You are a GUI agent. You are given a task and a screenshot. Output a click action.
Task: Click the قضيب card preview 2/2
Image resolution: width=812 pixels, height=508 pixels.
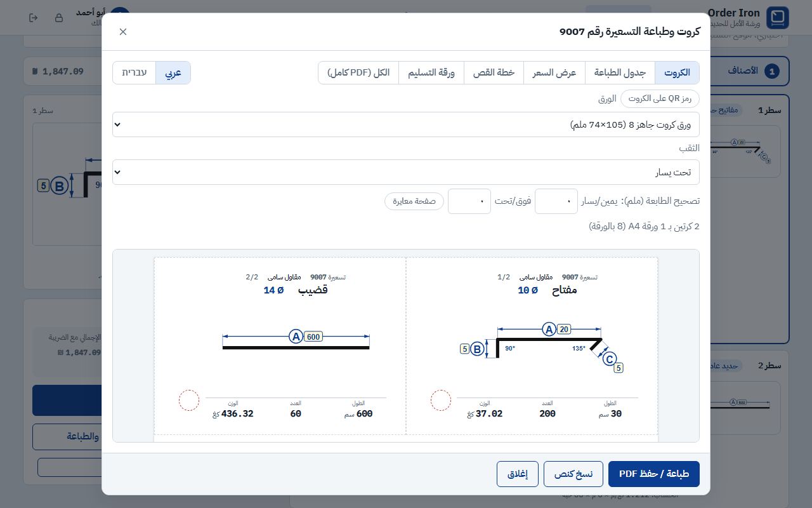point(280,346)
